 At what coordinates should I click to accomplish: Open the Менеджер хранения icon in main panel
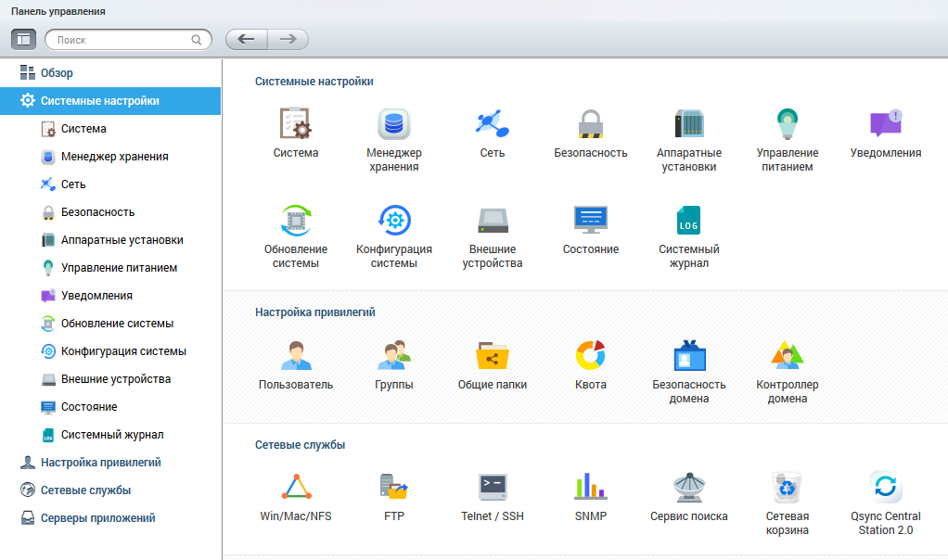pyautogui.click(x=393, y=124)
